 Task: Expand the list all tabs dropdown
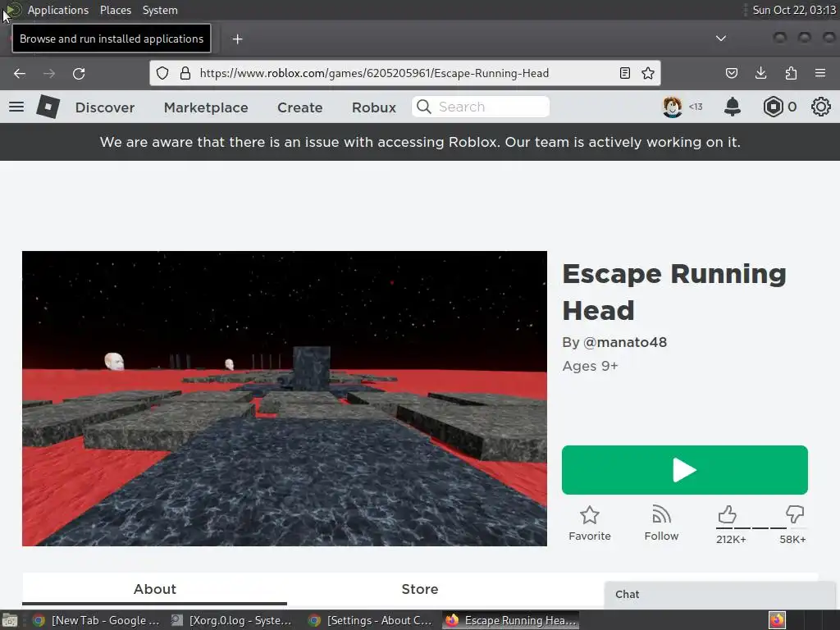pos(721,39)
